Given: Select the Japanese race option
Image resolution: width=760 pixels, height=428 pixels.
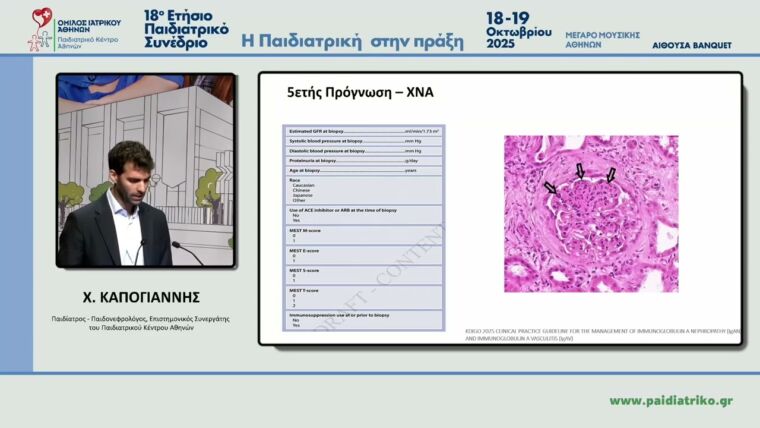Looking at the screenshot, I should point(303,195).
